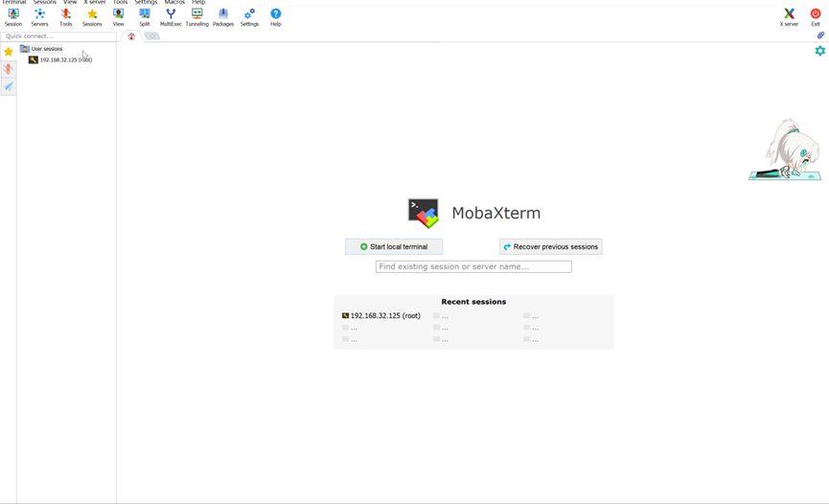Select 192.168.32.125 (root) in sidebar tree
The height and width of the screenshot is (504, 829).
pyautogui.click(x=60, y=59)
